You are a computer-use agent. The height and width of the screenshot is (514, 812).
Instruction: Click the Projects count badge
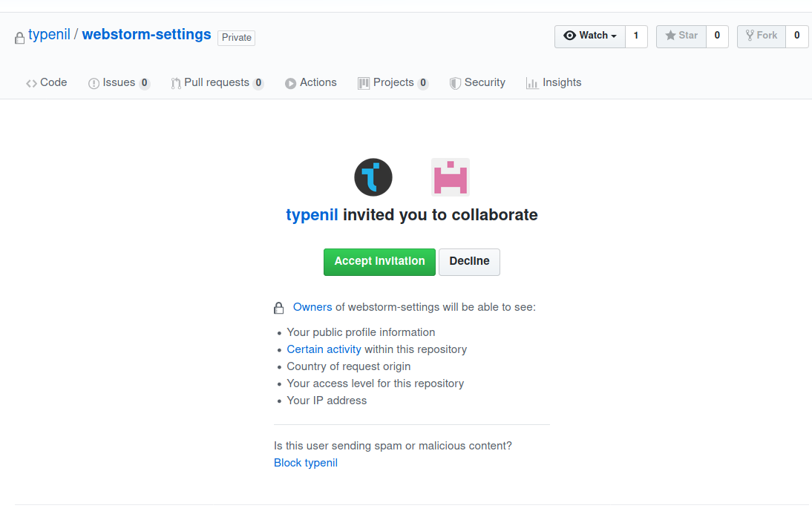point(423,83)
